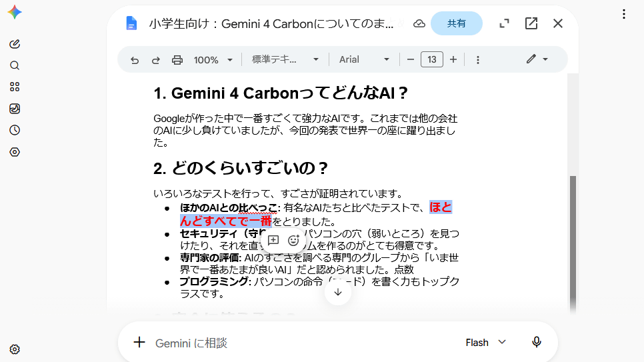Increase font size with plus button
644x362 pixels.
pos(453,59)
